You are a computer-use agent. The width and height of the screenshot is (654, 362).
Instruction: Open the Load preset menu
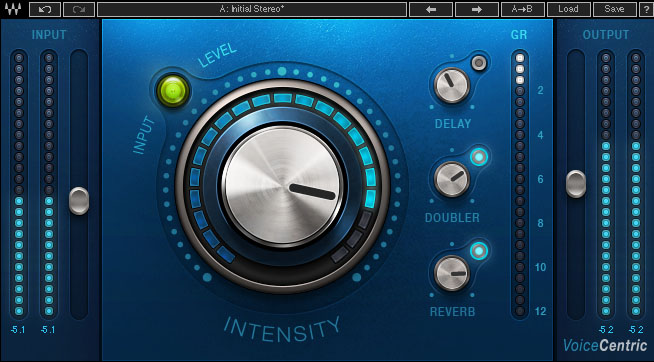(568, 9)
